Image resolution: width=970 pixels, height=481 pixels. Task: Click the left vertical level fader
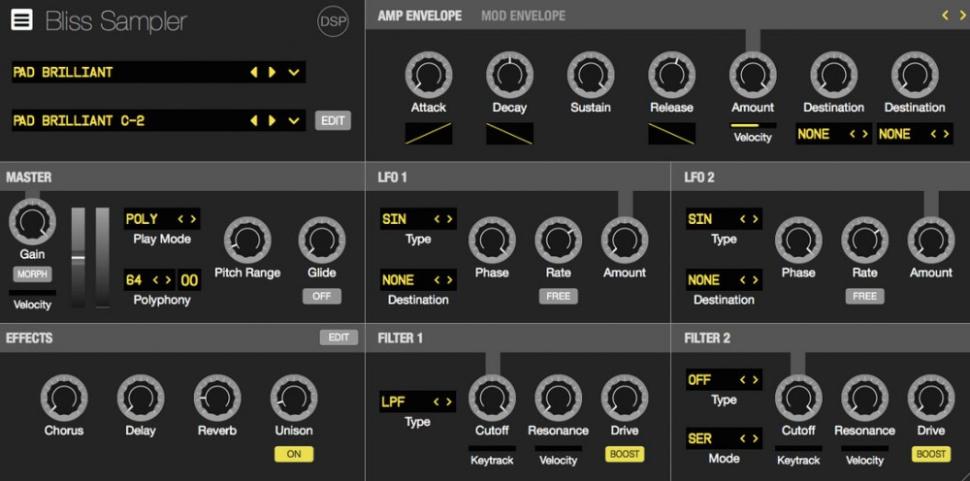pyautogui.click(x=78, y=257)
